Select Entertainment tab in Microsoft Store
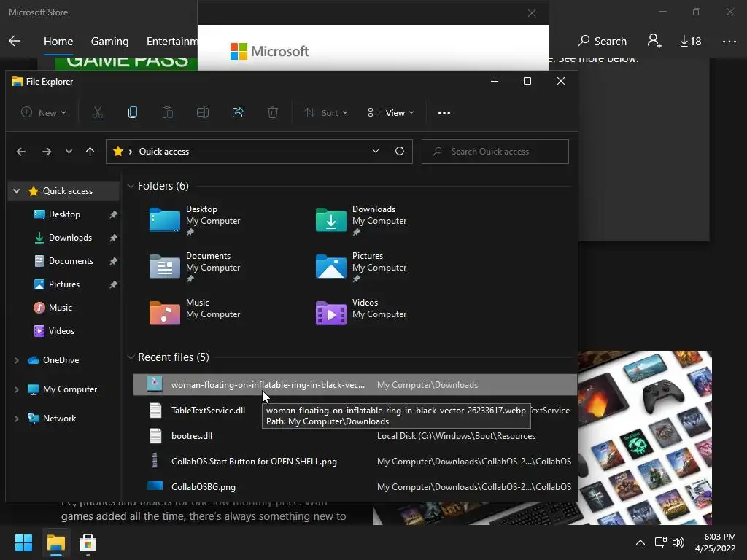This screenshot has width=747, height=560. click(172, 42)
